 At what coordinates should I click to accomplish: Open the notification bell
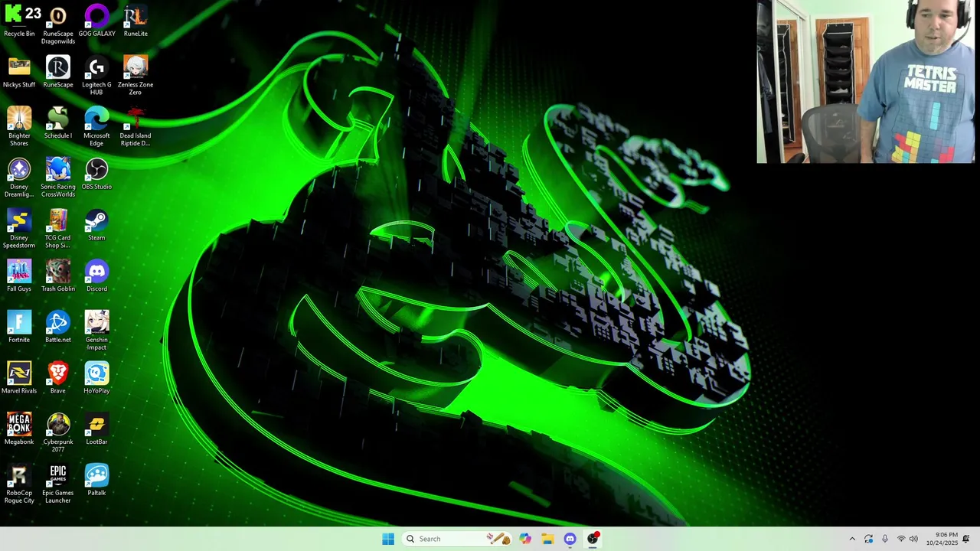pos(966,539)
